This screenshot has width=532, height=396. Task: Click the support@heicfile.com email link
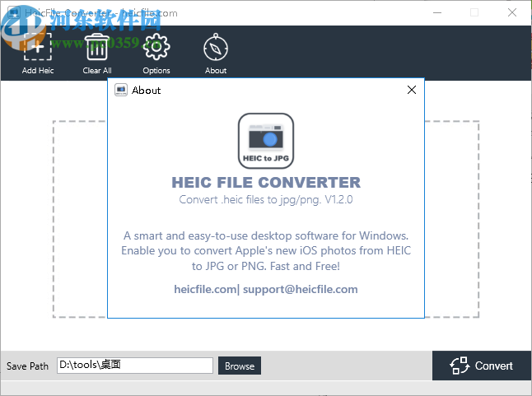301,289
